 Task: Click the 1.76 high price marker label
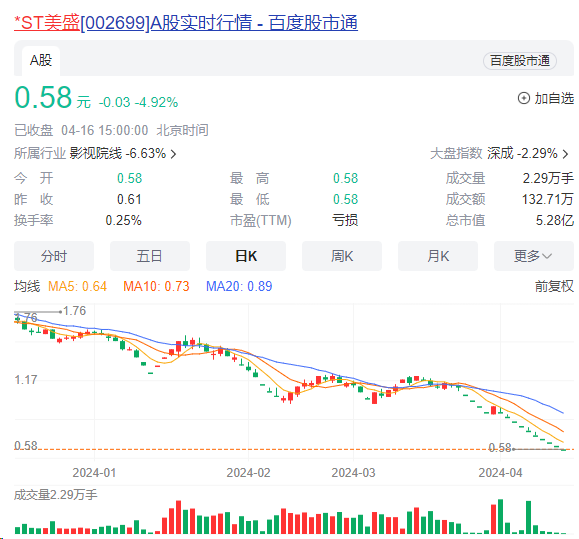[x=74, y=311]
